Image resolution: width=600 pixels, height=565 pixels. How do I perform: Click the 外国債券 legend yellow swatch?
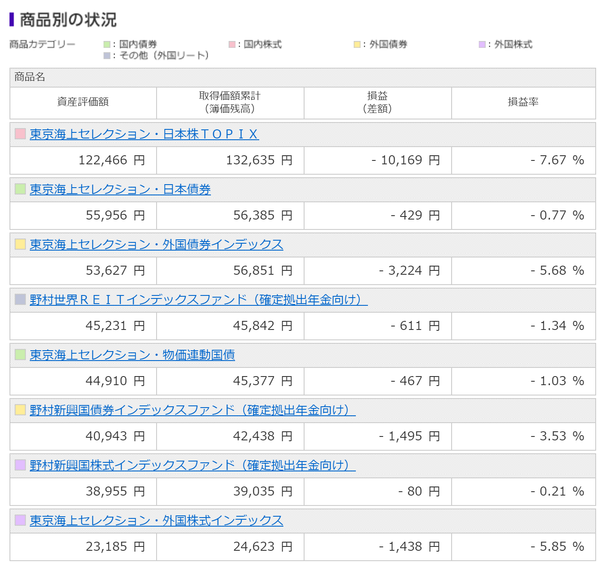pos(357,45)
